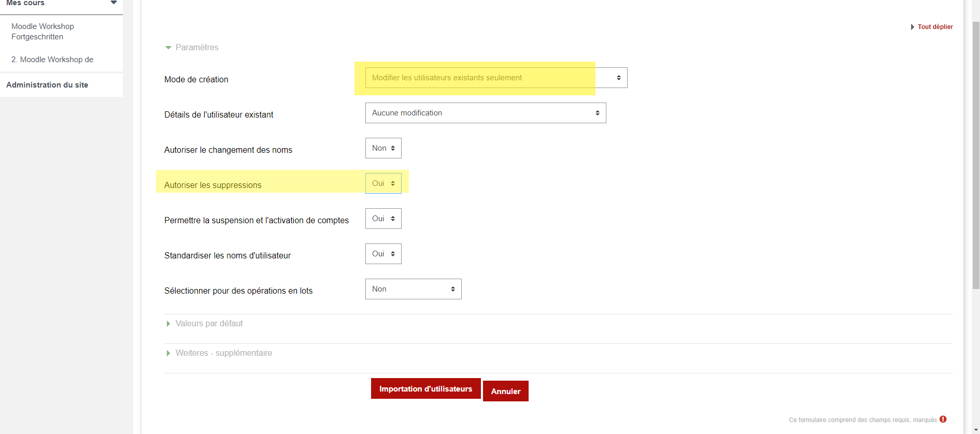Click Détails de l'utilisateur existant label
Image resolution: width=980 pixels, height=434 pixels.
pos(219,114)
